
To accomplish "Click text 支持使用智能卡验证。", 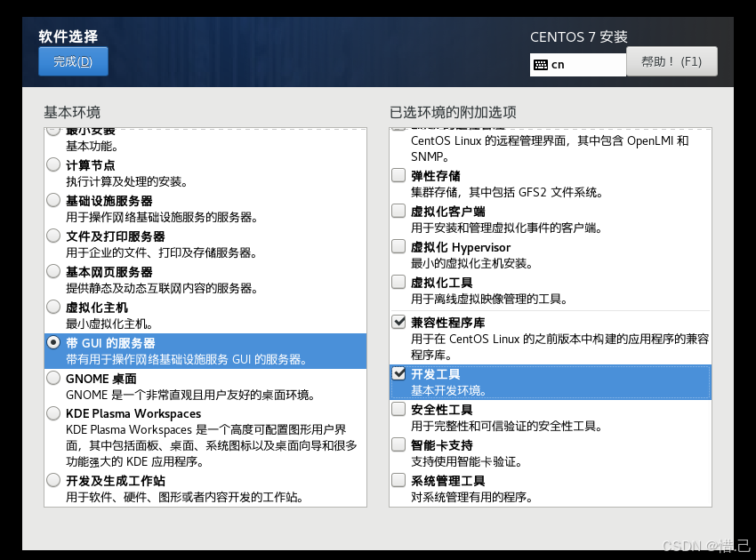I will click(x=466, y=461).
